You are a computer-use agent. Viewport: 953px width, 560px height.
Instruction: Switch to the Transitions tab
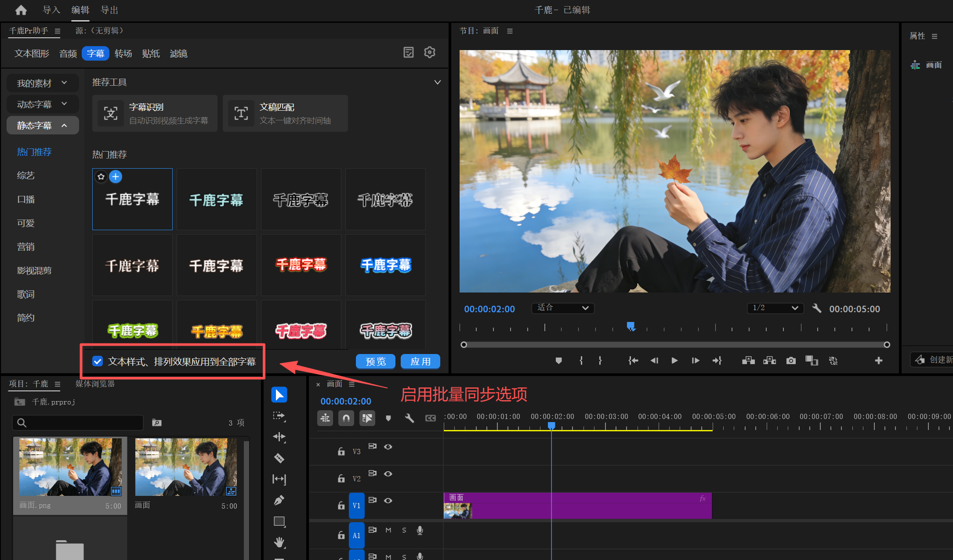[x=123, y=54]
